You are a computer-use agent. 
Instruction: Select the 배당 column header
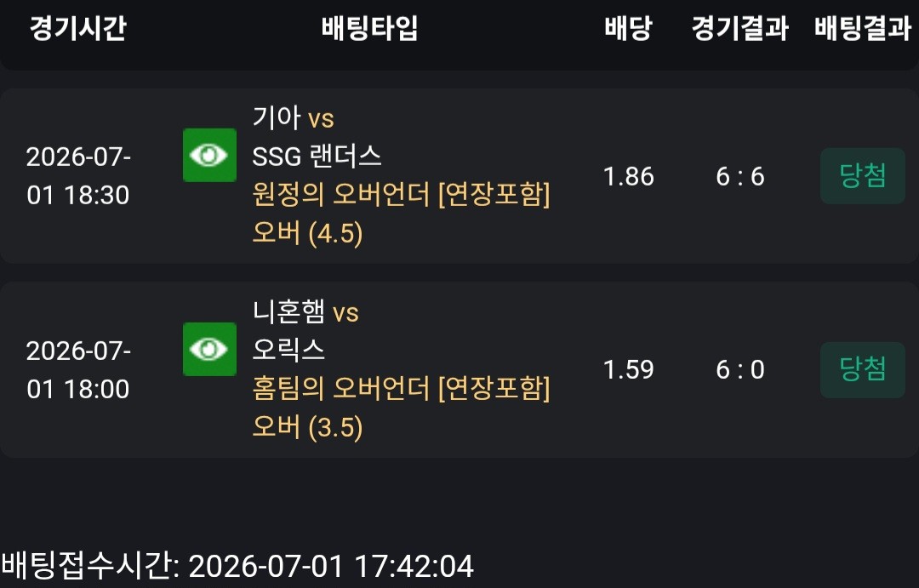628,28
